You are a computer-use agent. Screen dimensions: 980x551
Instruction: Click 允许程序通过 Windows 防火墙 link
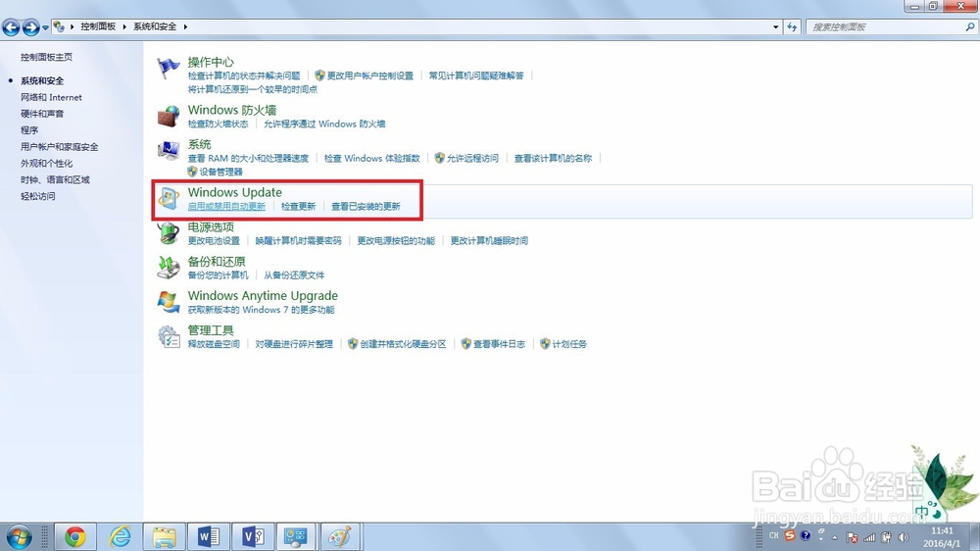(324, 124)
